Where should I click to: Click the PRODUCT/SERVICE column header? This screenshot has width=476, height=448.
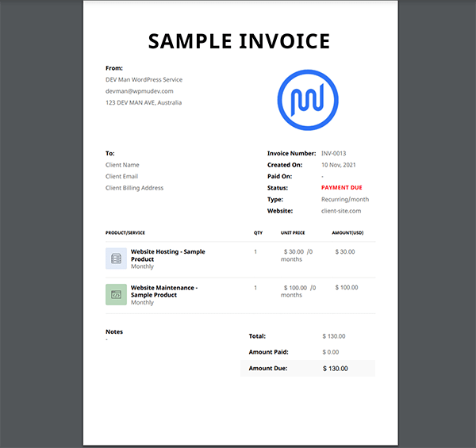[x=125, y=233]
